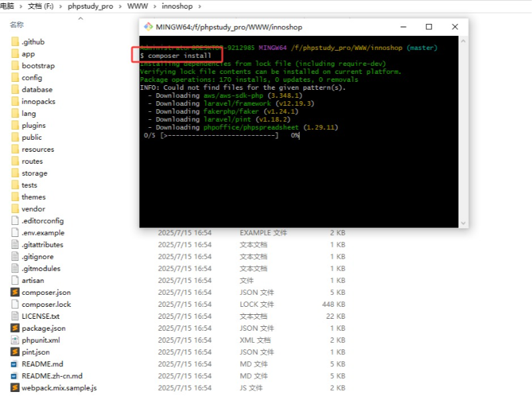Click the phpunit.xml file icon

pos(15,340)
